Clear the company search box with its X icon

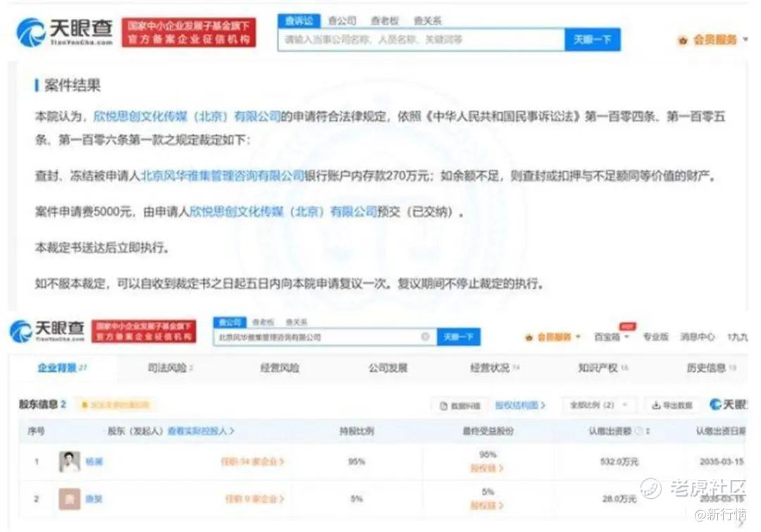(x=425, y=336)
